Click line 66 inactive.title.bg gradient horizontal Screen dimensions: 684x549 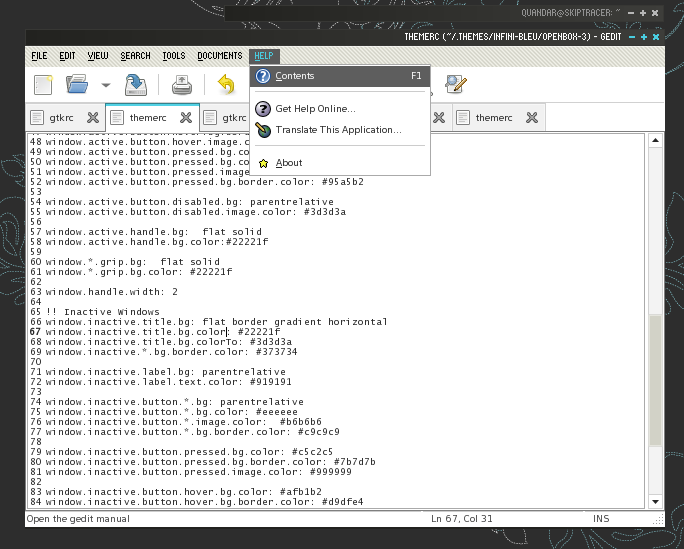[x=216, y=322]
